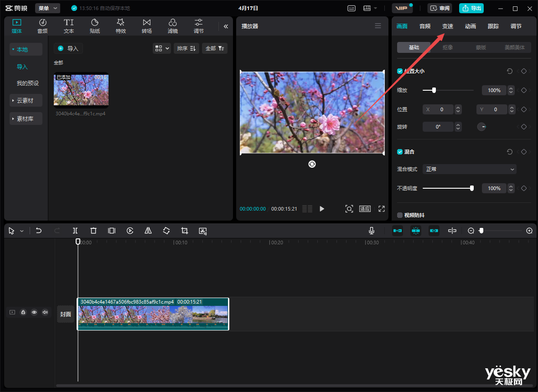Click the 导出 export button
The image size is (538, 392).
point(471,8)
